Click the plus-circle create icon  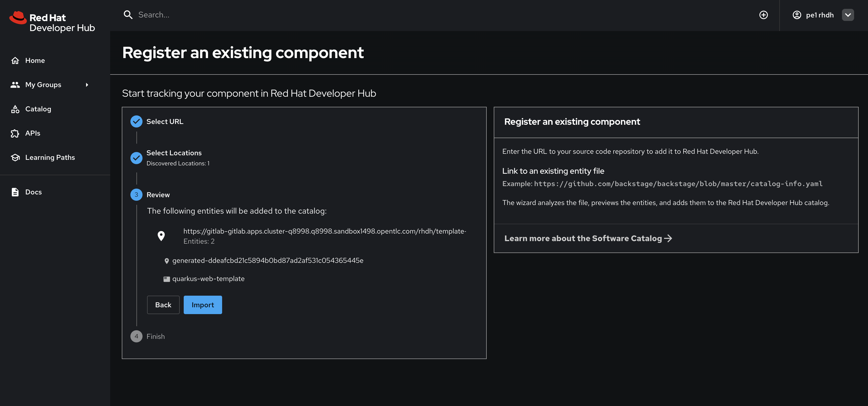click(764, 15)
